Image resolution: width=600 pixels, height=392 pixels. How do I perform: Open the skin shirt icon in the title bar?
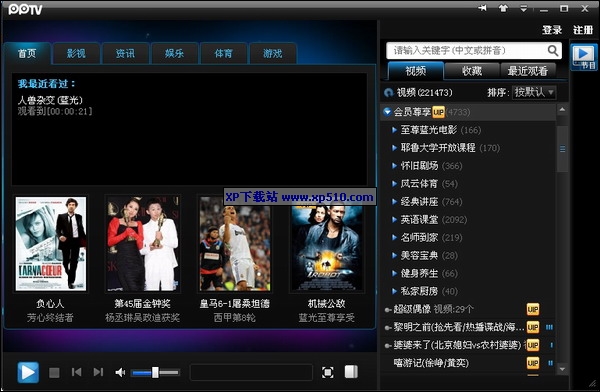(x=503, y=8)
